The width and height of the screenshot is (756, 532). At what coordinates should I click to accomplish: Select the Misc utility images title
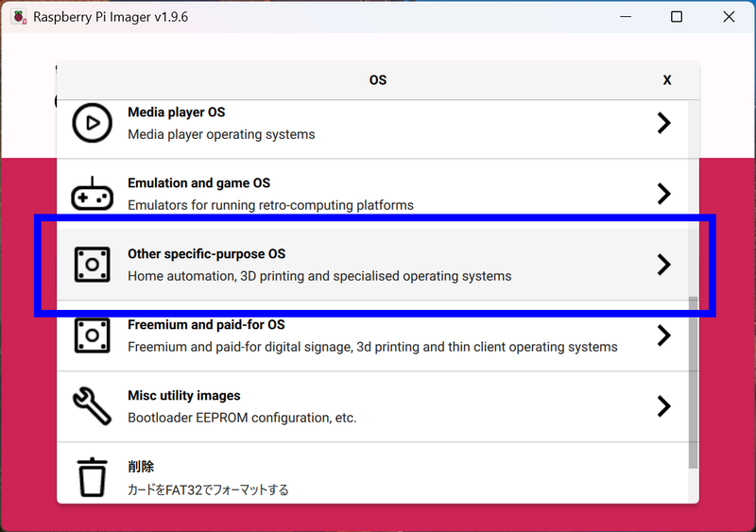184,396
